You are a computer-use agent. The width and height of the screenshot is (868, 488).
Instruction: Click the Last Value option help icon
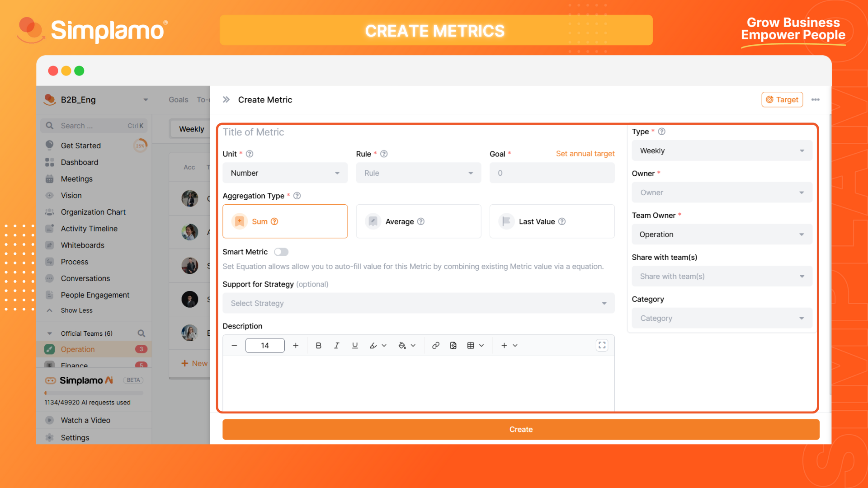562,221
